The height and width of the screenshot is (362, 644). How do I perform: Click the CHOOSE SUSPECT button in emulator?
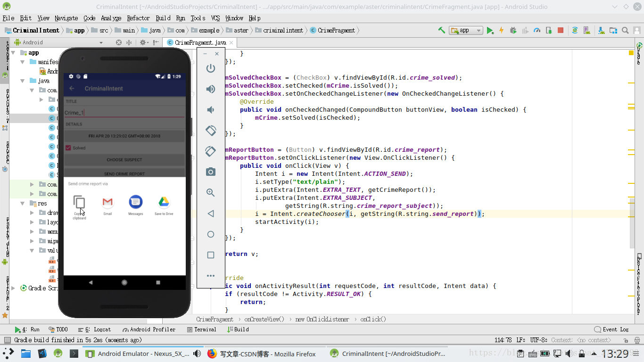(124, 160)
